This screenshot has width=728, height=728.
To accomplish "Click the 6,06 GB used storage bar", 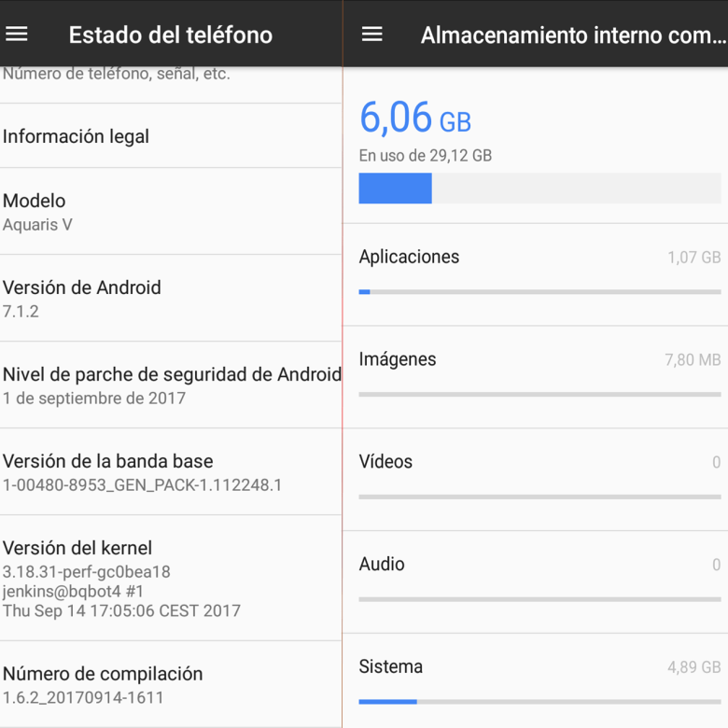I will [539, 188].
